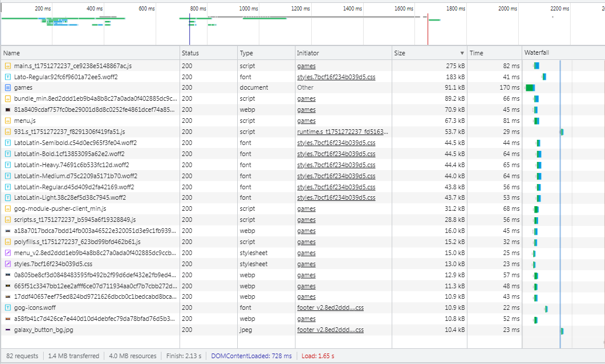
Task: Click the red Load marker in overview timeline
Action: (x=427, y=29)
